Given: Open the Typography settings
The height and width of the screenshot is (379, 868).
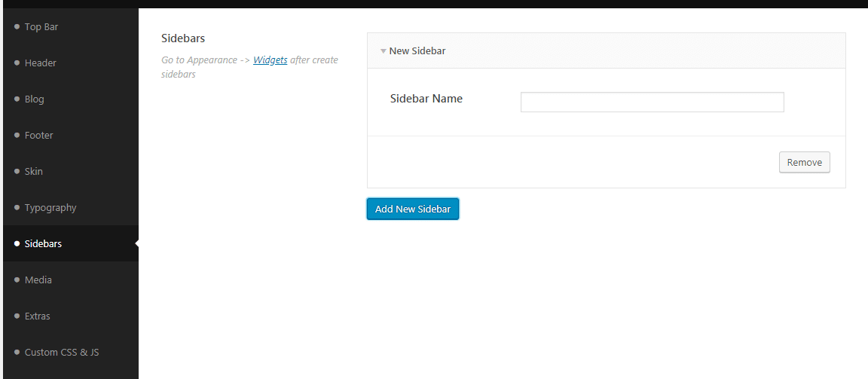Looking at the screenshot, I should coord(50,208).
